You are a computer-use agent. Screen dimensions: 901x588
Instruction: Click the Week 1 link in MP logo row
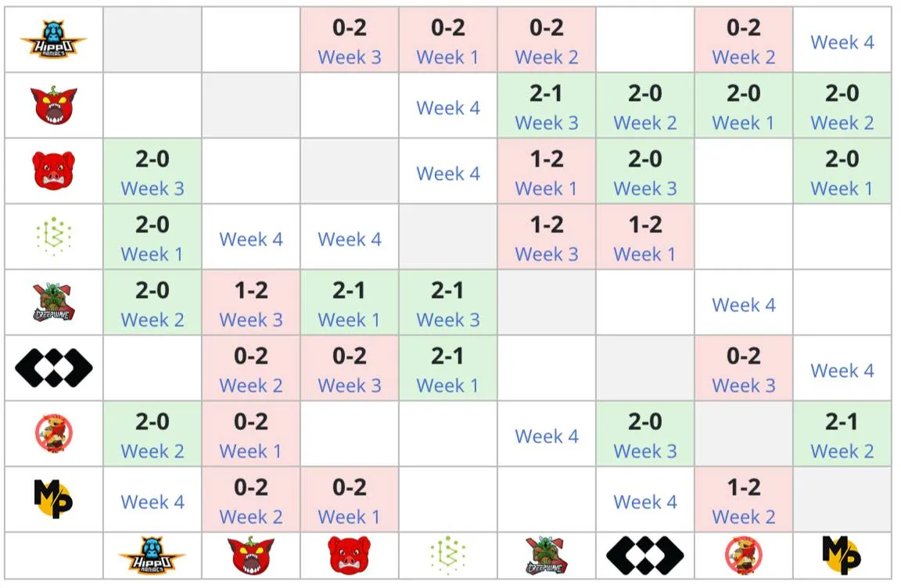coord(349,517)
